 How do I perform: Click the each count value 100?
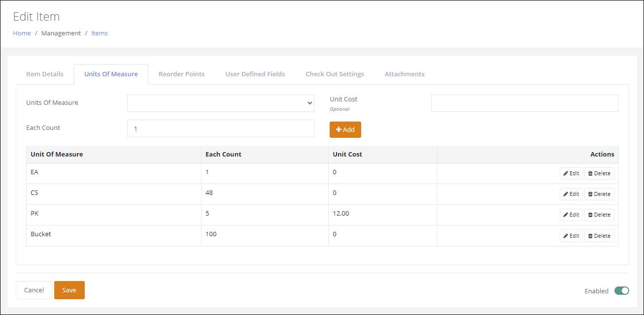(x=211, y=234)
